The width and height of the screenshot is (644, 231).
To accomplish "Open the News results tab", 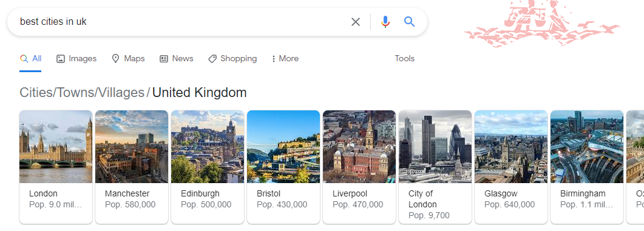I will click(176, 59).
